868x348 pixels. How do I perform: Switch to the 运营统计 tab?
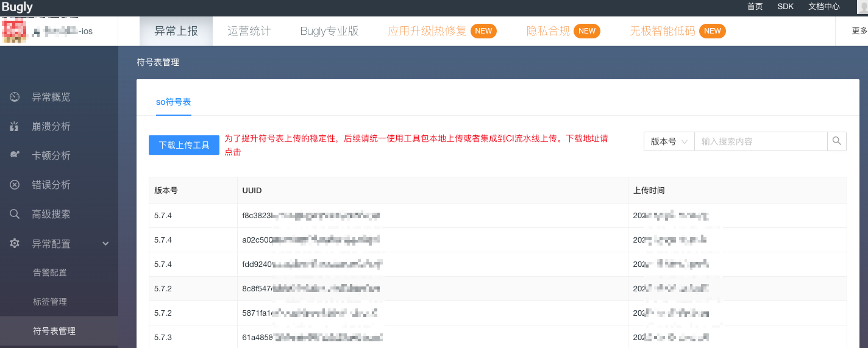tap(249, 31)
